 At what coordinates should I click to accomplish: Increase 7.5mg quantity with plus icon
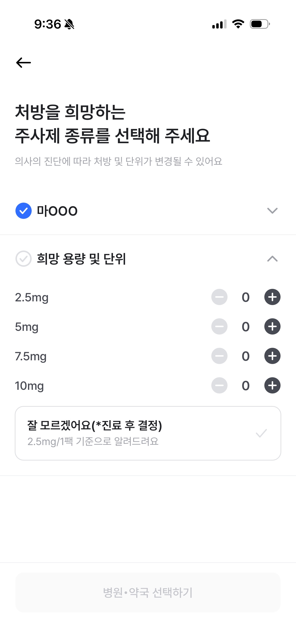point(272,356)
